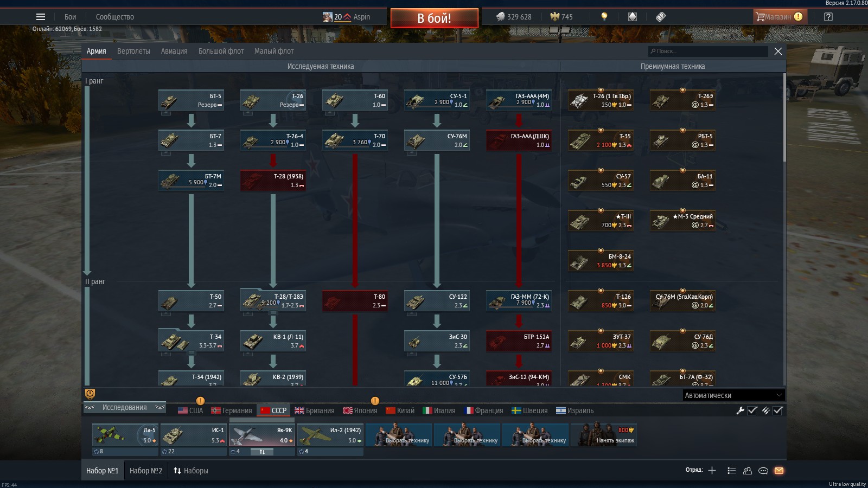Screen dimensions: 868x488
Task: Switch to the Малый флот tab
Action: pos(274,51)
